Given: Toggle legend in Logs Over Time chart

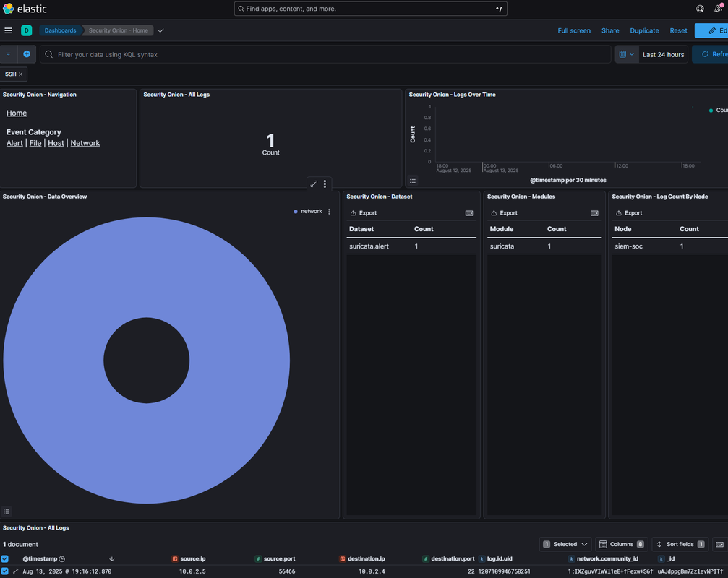Looking at the screenshot, I should point(413,180).
